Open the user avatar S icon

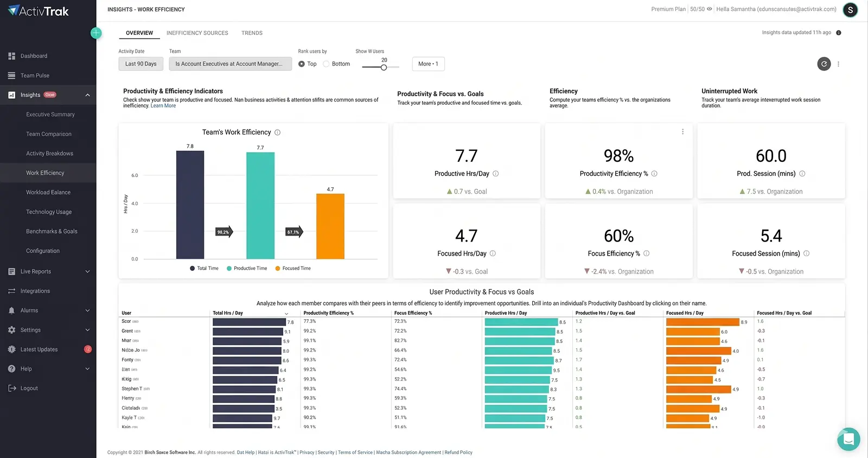tap(850, 10)
